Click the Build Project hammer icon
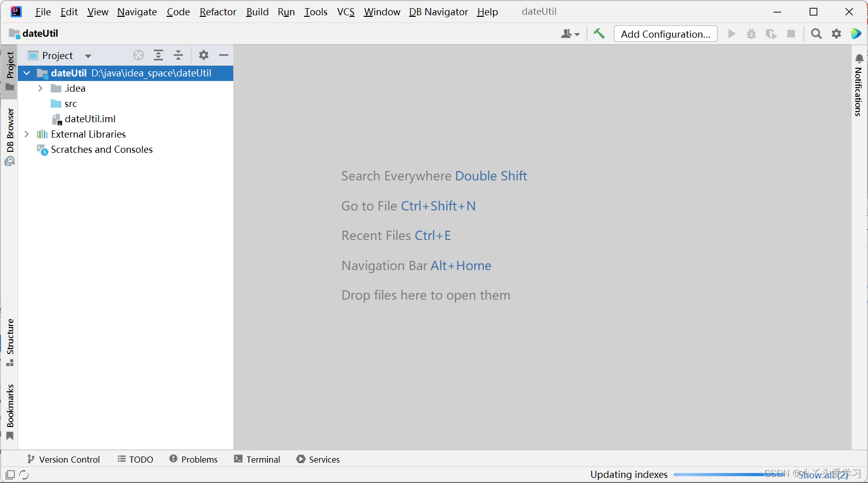 (x=599, y=34)
